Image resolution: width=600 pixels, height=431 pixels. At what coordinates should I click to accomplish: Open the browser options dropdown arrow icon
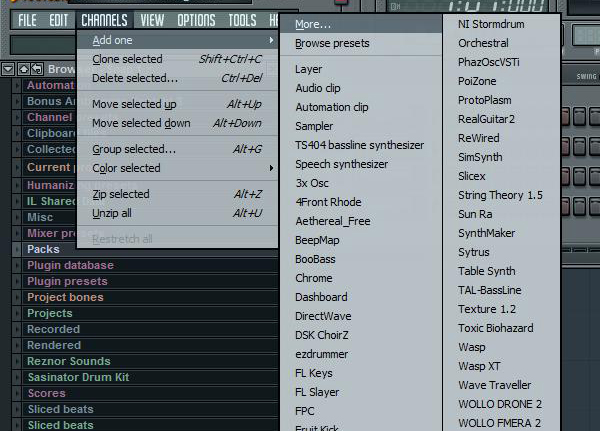(x=8, y=69)
